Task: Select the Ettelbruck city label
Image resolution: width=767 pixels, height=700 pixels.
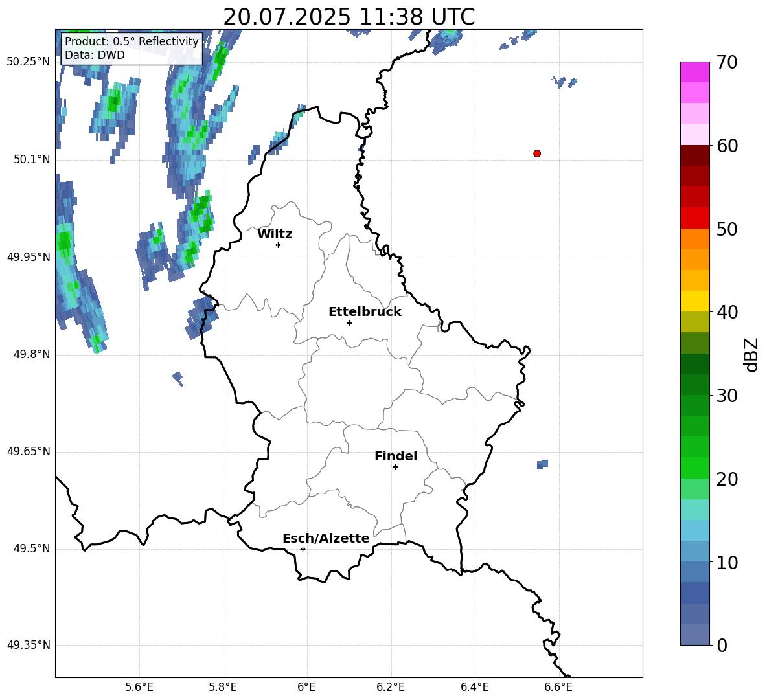Action: coord(365,312)
